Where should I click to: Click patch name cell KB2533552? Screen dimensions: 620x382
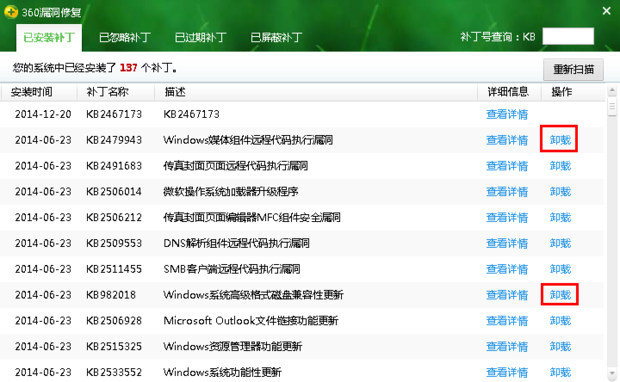(x=114, y=373)
